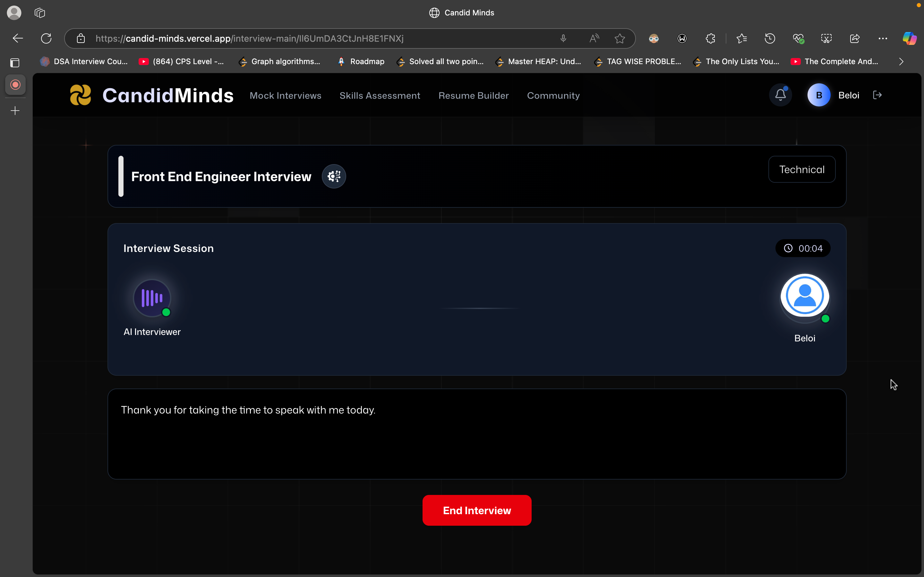The width and height of the screenshot is (924, 577).
Task: Click the notification bell icon
Action: coord(781,95)
